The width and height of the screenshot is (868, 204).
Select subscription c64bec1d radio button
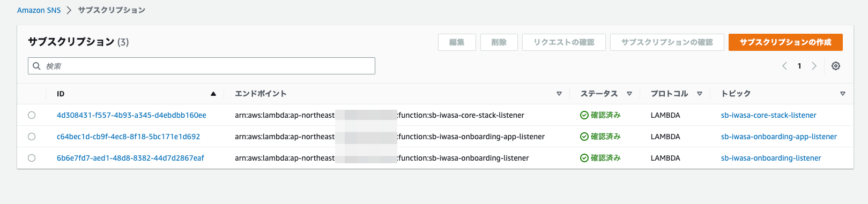(x=32, y=137)
